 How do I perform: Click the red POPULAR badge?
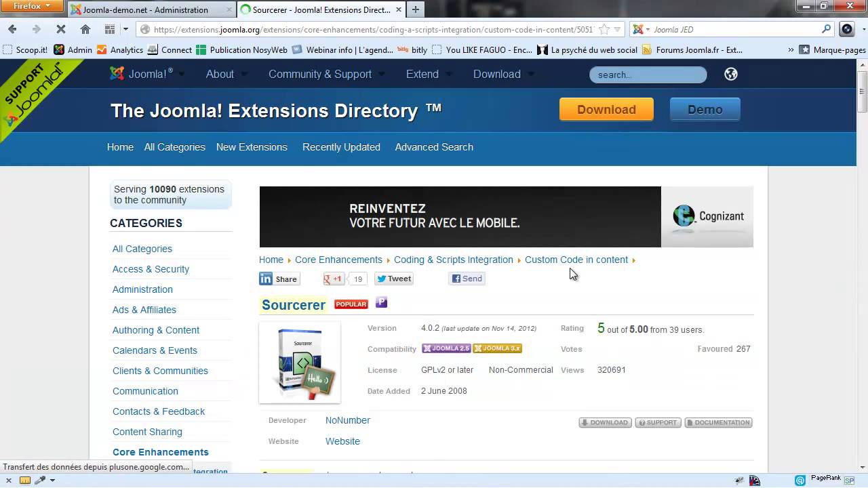point(351,304)
